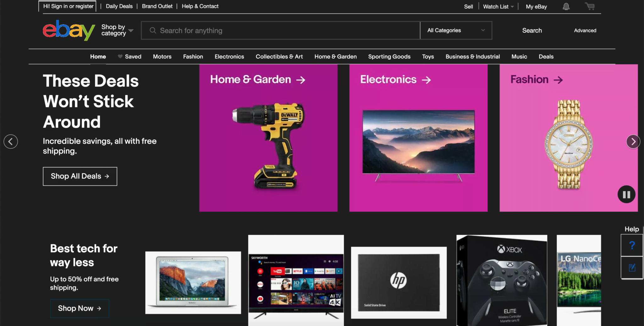This screenshot has height=326, width=644.
Task: Click the left carousel arrow
Action: [11, 141]
